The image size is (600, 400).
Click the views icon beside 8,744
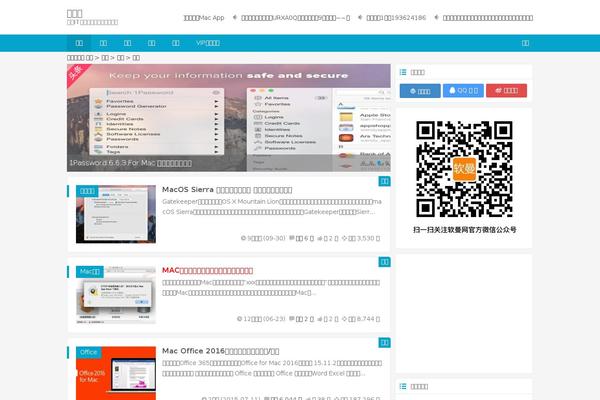pyautogui.click(x=344, y=318)
